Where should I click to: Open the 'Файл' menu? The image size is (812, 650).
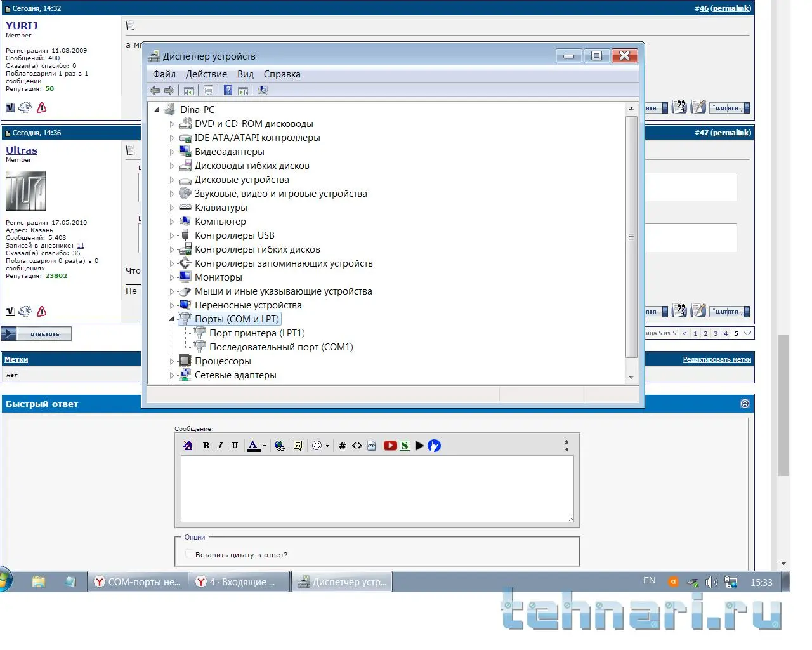[x=164, y=74]
